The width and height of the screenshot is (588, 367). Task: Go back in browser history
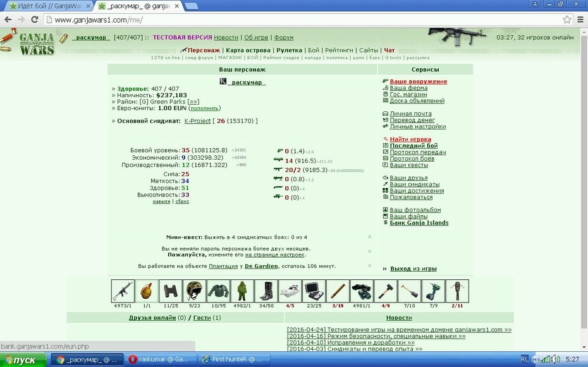8,20
